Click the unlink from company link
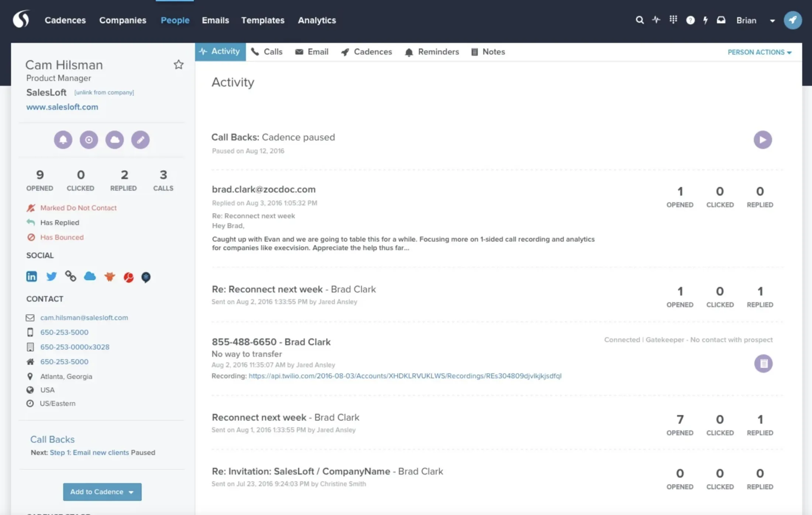This screenshot has width=812, height=515. point(104,92)
